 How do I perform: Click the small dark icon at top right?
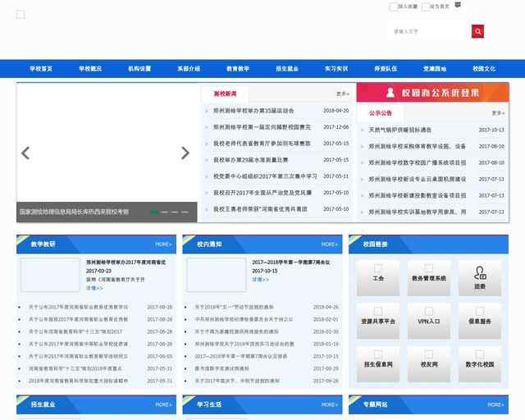point(458,5)
